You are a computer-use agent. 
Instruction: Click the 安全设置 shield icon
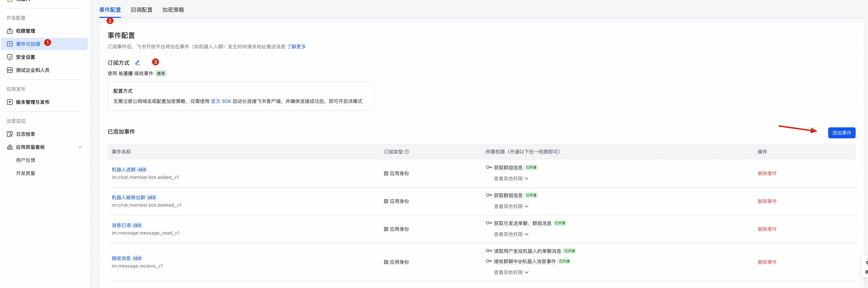click(10, 57)
